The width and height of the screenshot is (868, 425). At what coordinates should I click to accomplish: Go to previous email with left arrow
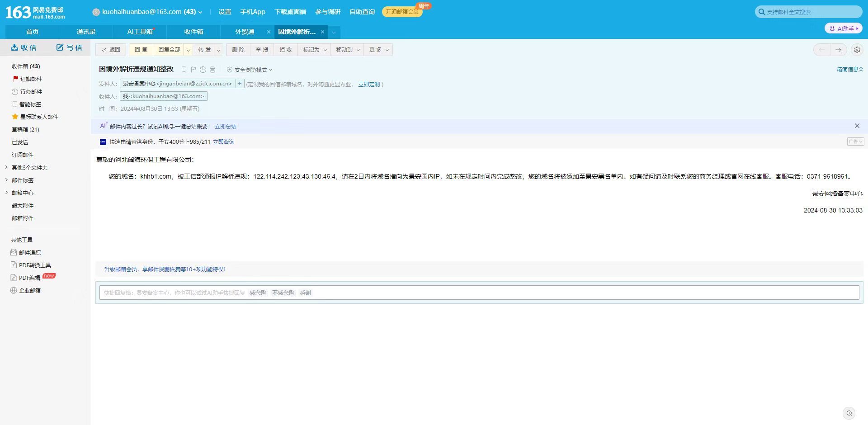click(x=821, y=50)
